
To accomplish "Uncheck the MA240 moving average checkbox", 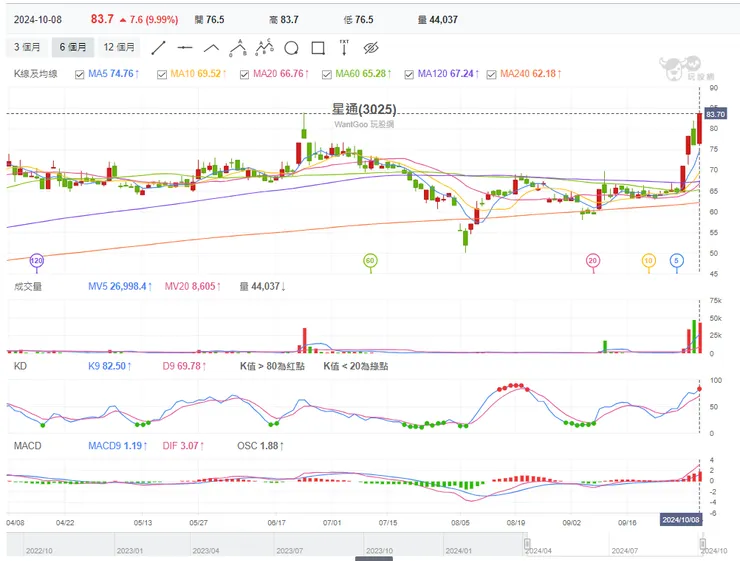I will click(491, 75).
